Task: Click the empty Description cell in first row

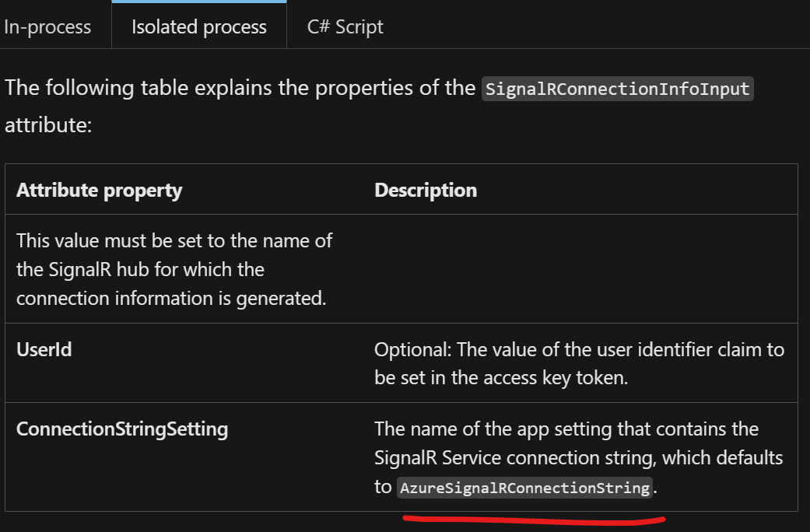Action: click(580, 269)
